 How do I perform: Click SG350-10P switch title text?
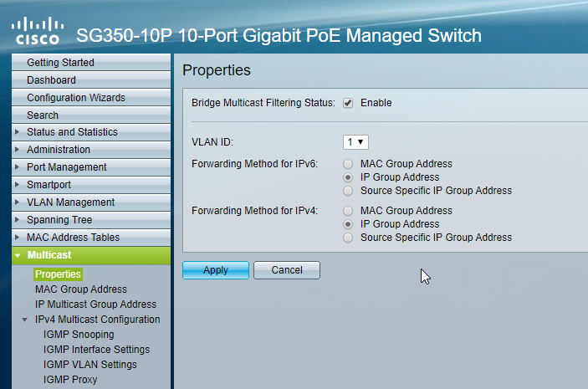(279, 36)
